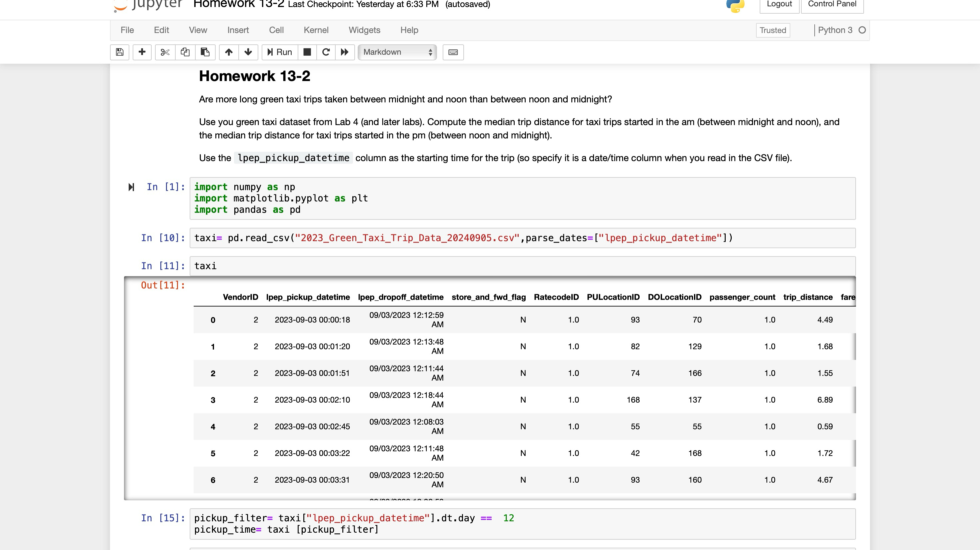Copy selected cells icon

(185, 52)
